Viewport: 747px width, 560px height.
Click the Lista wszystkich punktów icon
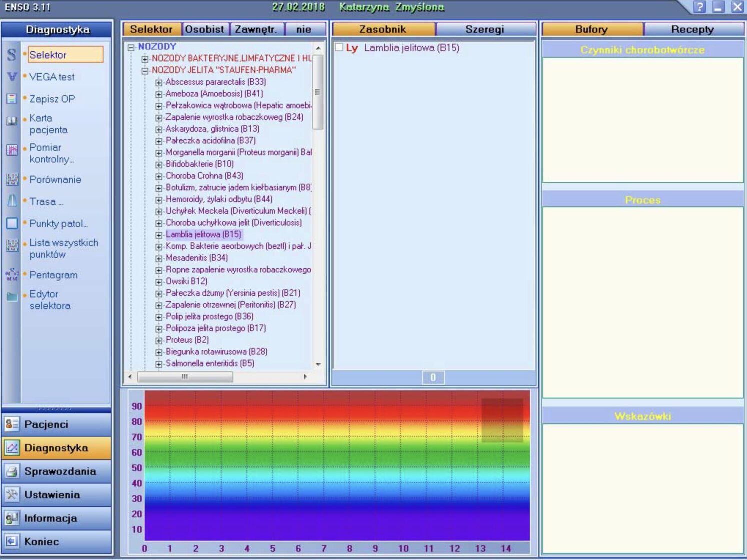tap(12, 245)
